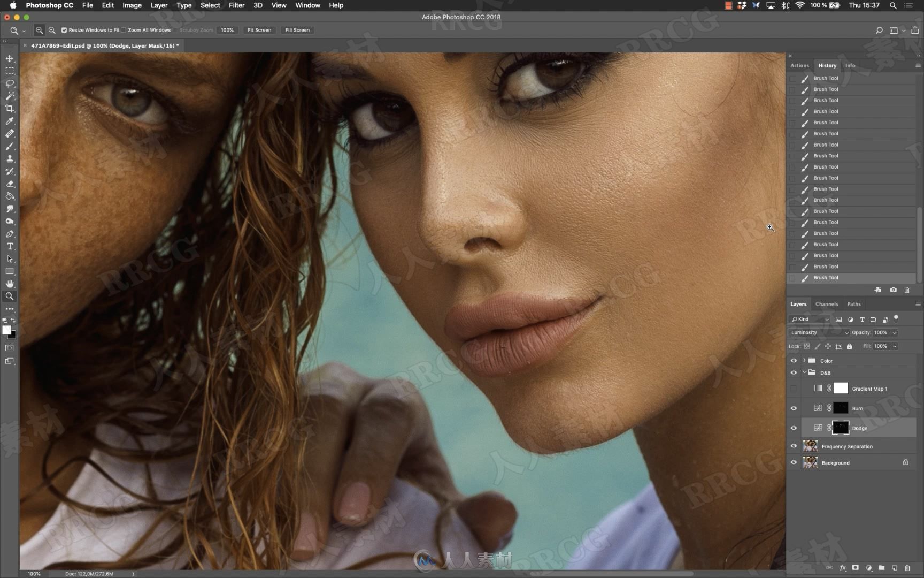The image size is (924, 578).
Task: Click the 100% zoom button
Action: (x=227, y=30)
